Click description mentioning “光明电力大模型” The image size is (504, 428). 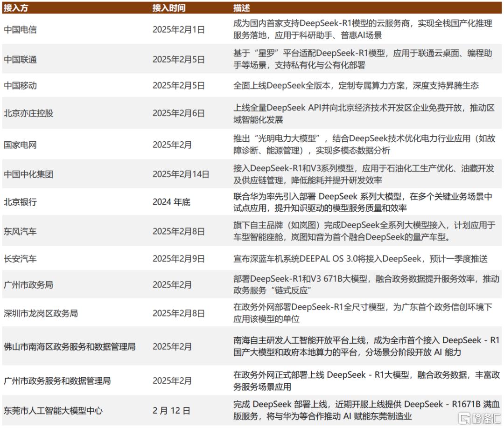tap(364, 145)
